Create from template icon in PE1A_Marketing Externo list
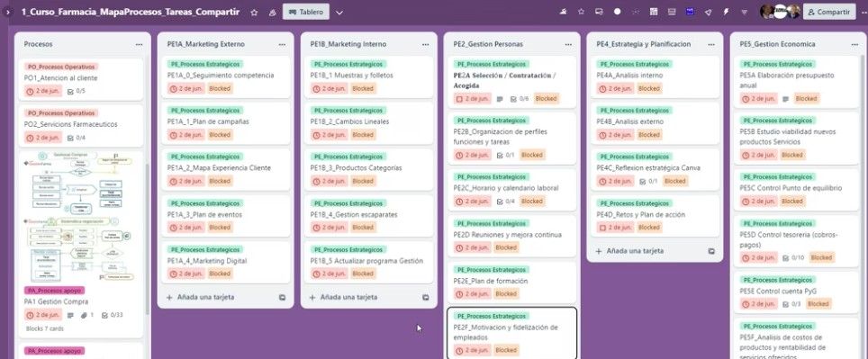868x359 pixels. click(x=283, y=297)
